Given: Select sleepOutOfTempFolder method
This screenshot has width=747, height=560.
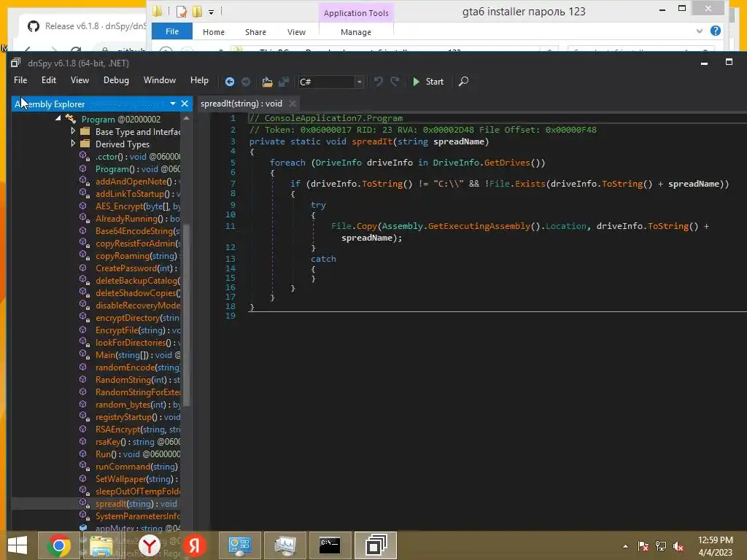Looking at the screenshot, I should [x=138, y=491].
